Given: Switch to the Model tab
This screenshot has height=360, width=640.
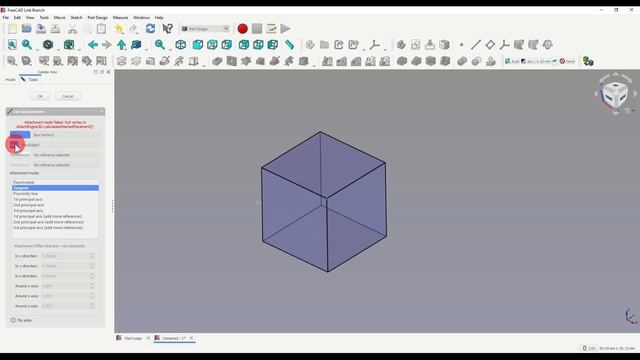Looking at the screenshot, I should 10,80.
